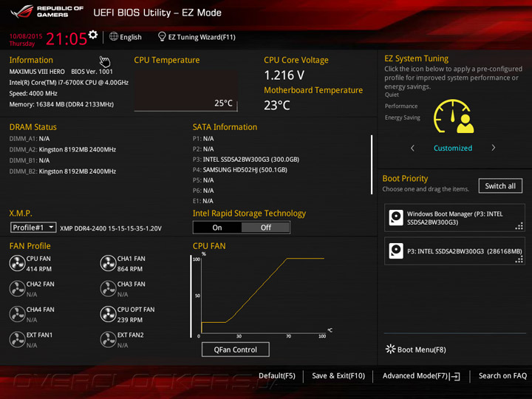Click DIMM_B2 Kingston 8192MB 2400MHz row
Screen dimensions: 532x399
pyautogui.click(x=62, y=171)
